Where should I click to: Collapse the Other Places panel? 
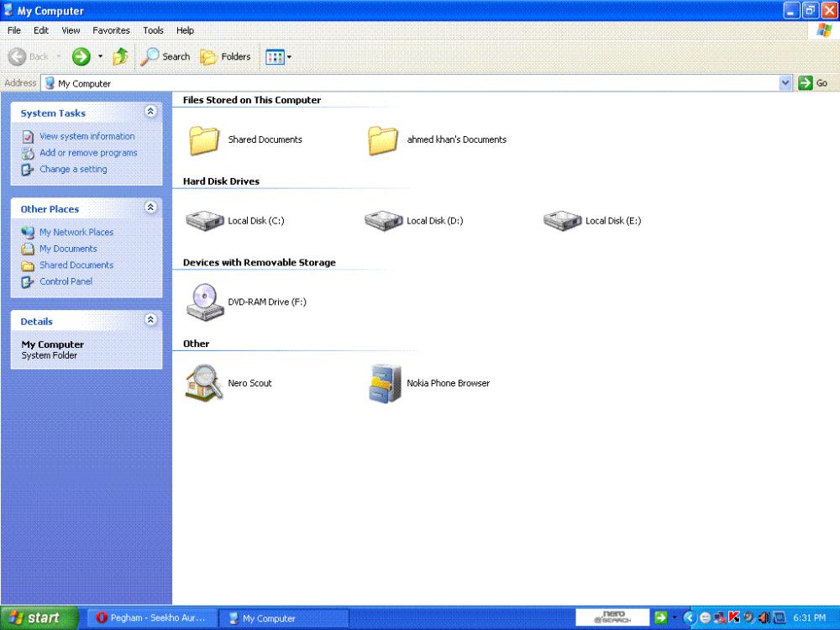(150, 207)
